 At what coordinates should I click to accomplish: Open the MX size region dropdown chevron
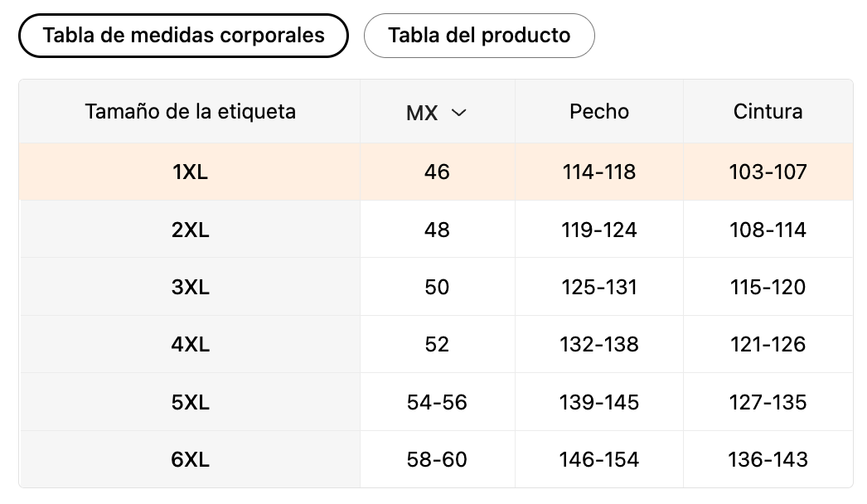(x=458, y=113)
